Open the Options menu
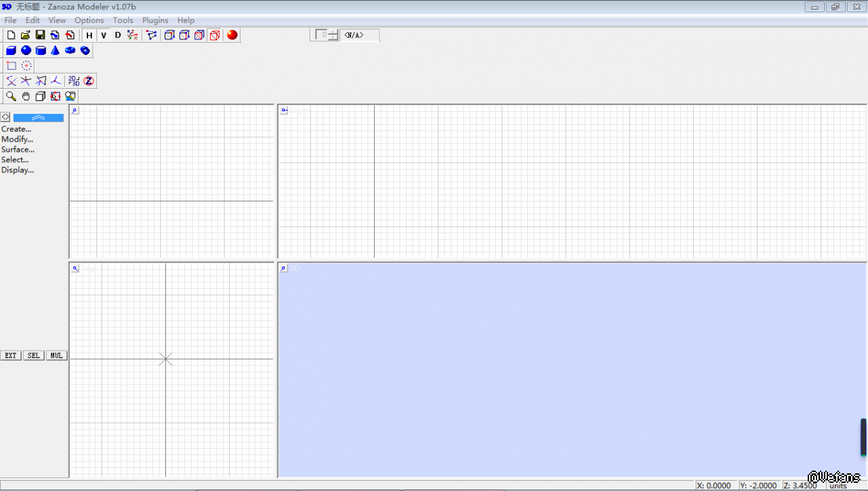This screenshot has width=868, height=491. [89, 20]
